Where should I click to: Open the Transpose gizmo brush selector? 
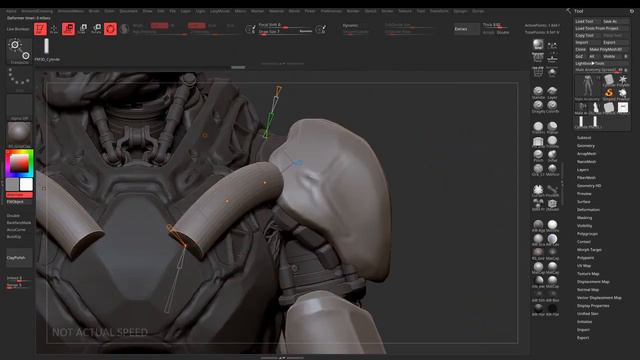click(x=19, y=51)
